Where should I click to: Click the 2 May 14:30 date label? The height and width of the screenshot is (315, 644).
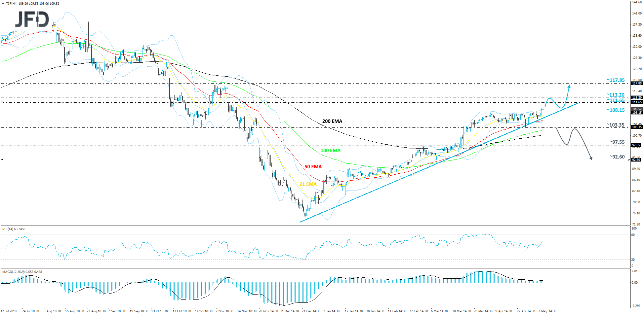click(x=547, y=311)
